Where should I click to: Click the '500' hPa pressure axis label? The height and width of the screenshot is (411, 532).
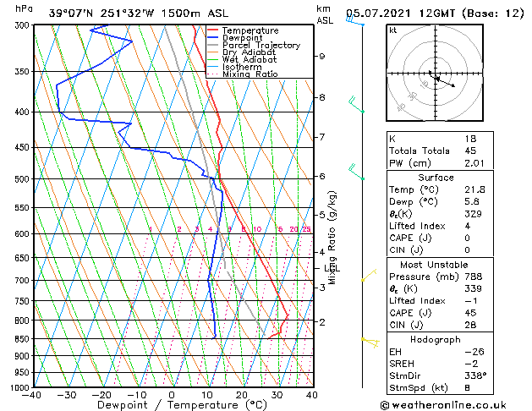point(23,179)
